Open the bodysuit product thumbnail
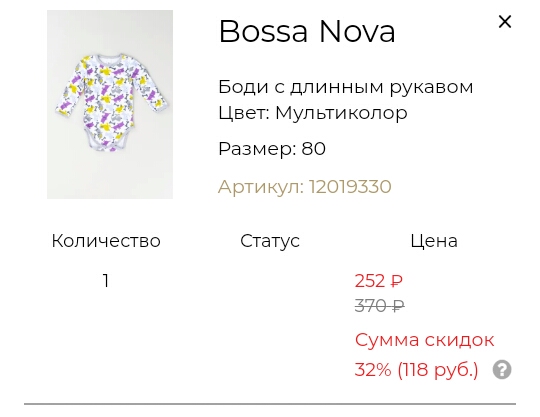This screenshot has height=417, width=540. 110,104
